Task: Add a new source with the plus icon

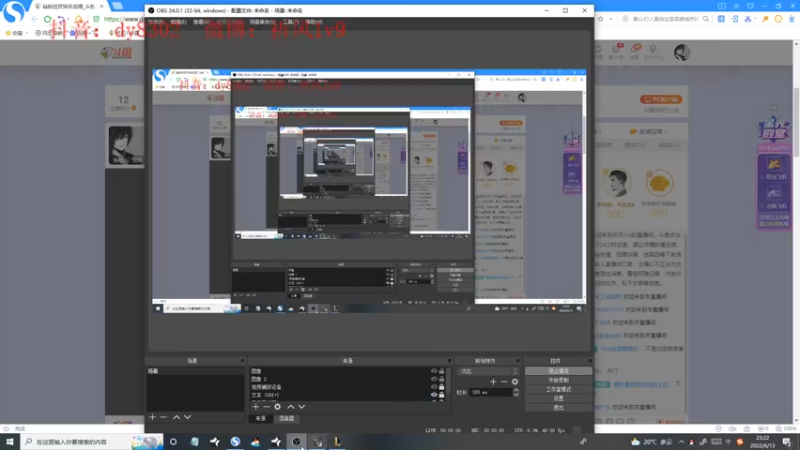Action: point(256,407)
